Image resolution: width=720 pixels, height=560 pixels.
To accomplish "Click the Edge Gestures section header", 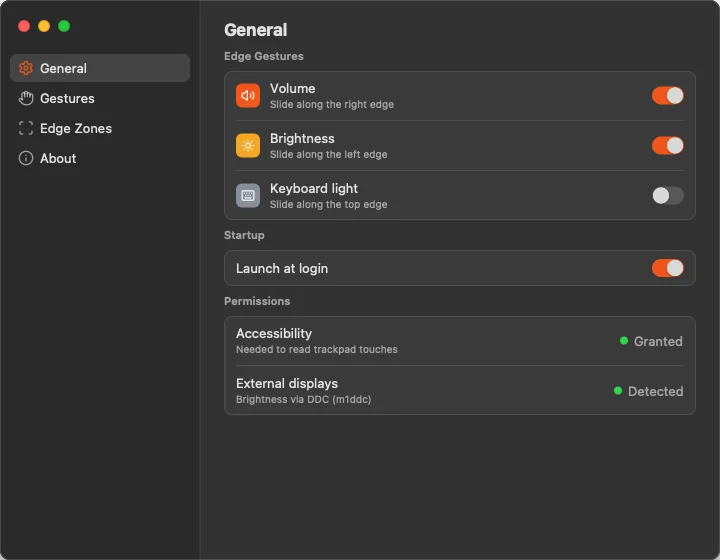I will (264, 56).
